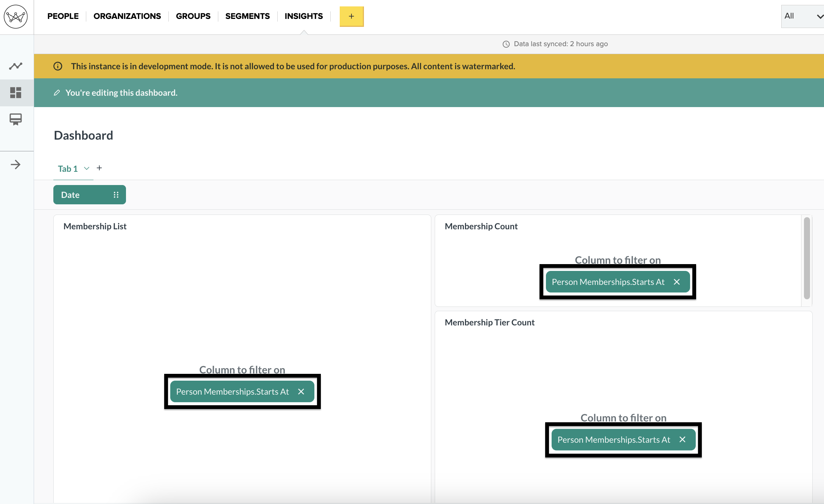This screenshot has height=504, width=824.
Task: Click the Date filter button
Action: click(x=89, y=195)
